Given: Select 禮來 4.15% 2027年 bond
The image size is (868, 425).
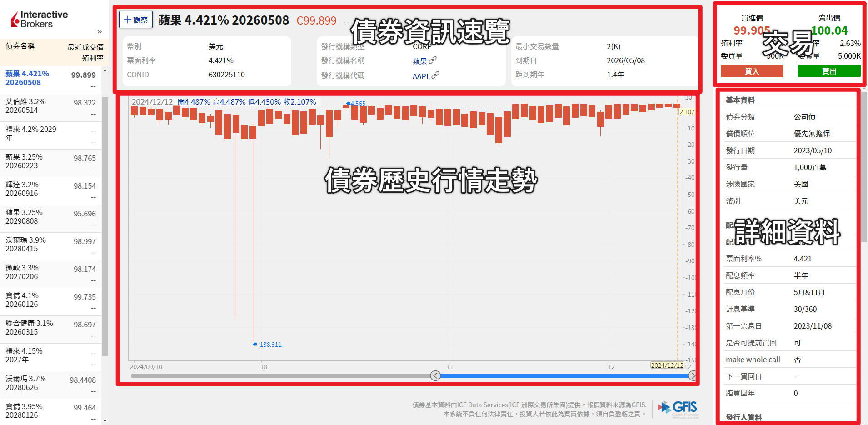Looking at the screenshot, I should (x=50, y=357).
